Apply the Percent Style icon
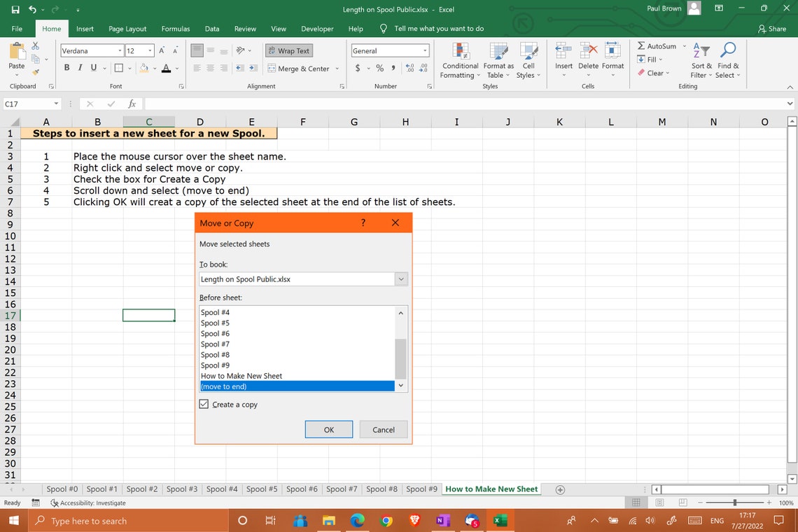 [381, 69]
